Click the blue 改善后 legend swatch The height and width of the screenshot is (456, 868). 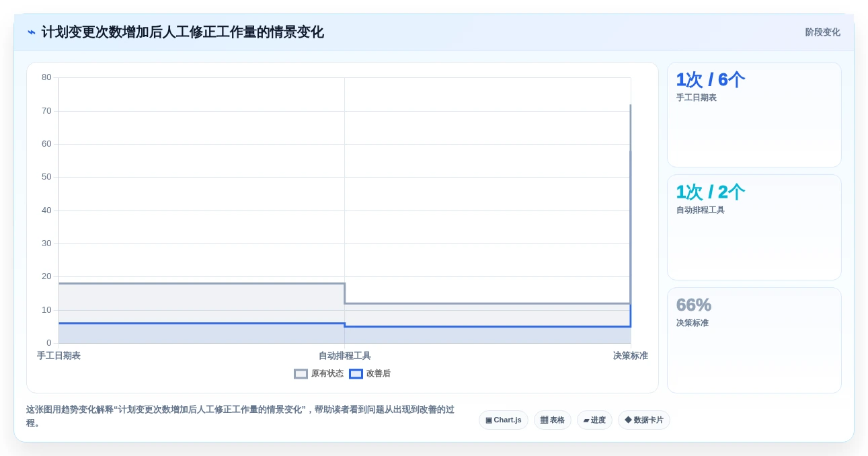(x=356, y=374)
